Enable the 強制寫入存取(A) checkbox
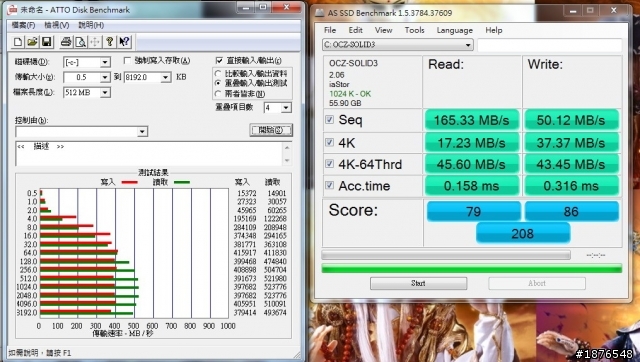640x362 pixels. [x=127, y=60]
